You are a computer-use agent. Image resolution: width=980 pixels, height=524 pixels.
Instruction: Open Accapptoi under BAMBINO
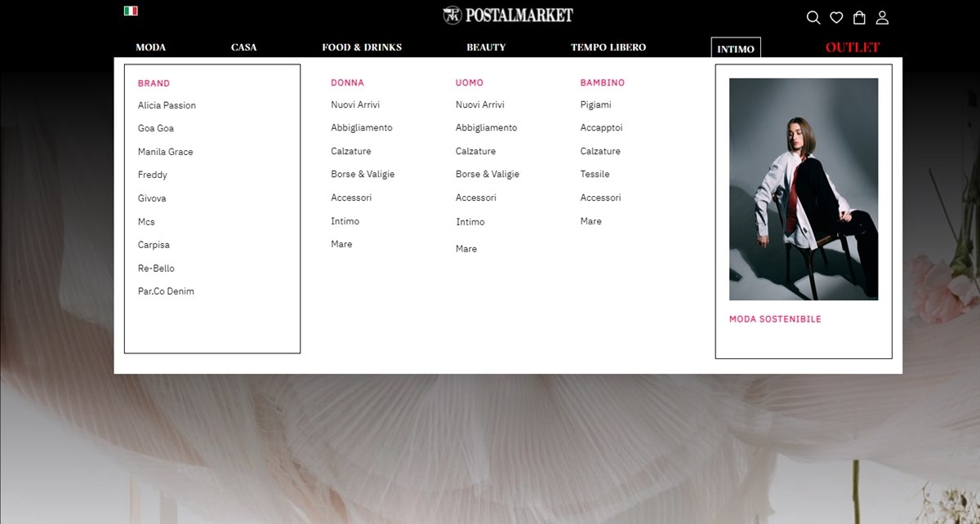point(602,127)
